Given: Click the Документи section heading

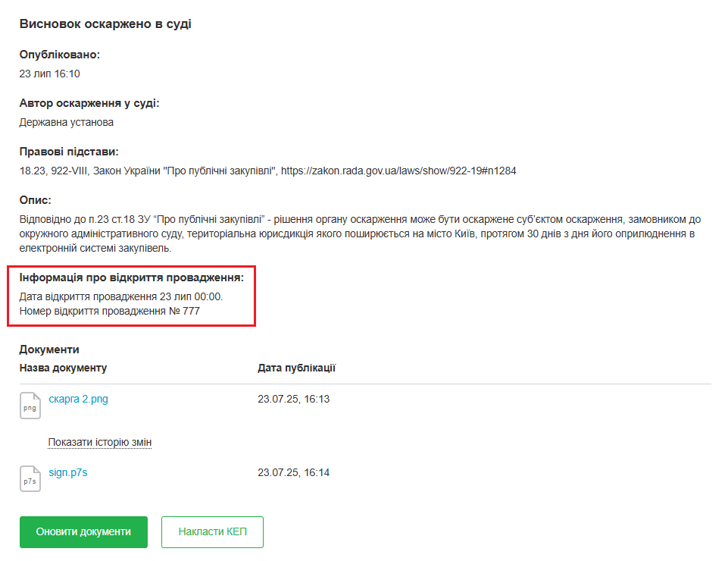Looking at the screenshot, I should pos(49,349).
